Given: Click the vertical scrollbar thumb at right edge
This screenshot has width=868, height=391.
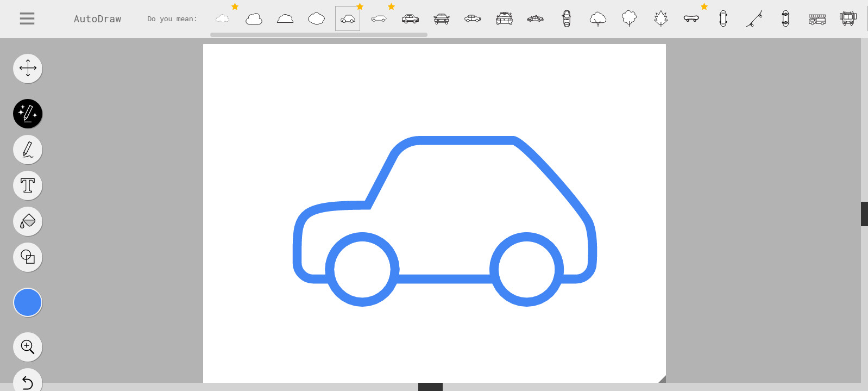Looking at the screenshot, I should pyautogui.click(x=864, y=214).
